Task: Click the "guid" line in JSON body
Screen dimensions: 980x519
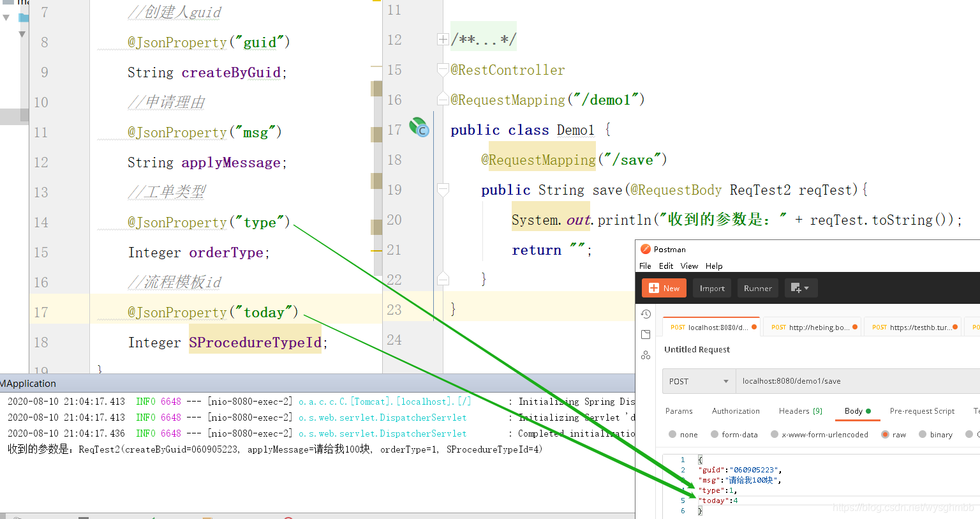Action: pyautogui.click(x=740, y=470)
